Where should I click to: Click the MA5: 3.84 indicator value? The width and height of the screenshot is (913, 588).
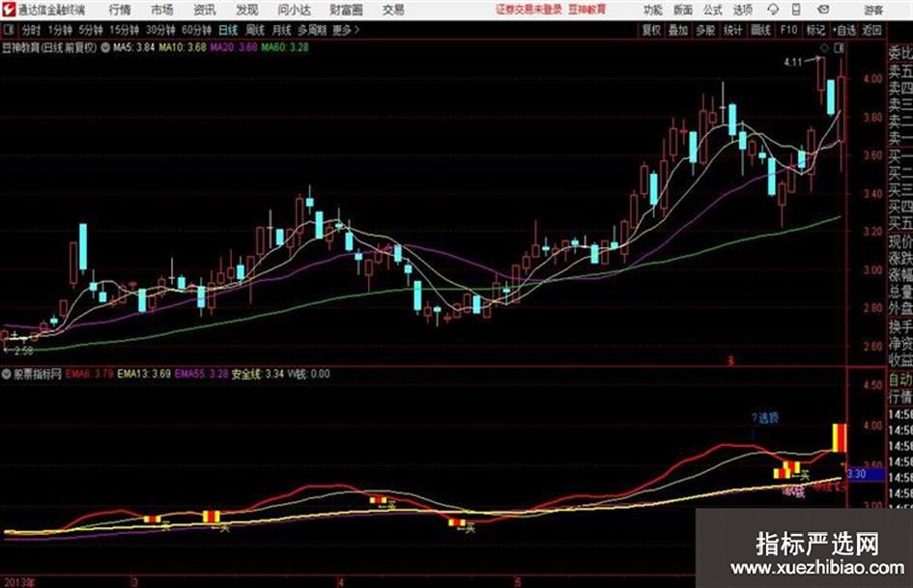[133, 47]
